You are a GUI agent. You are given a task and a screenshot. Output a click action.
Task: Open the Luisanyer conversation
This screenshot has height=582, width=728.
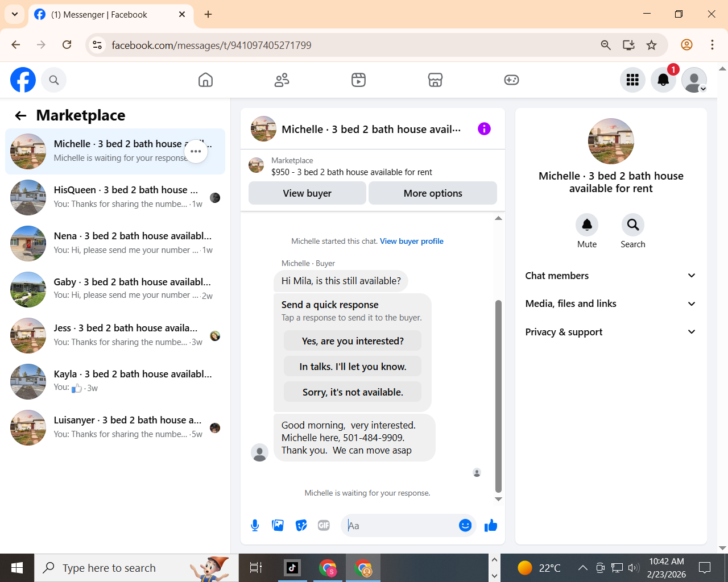(x=115, y=427)
